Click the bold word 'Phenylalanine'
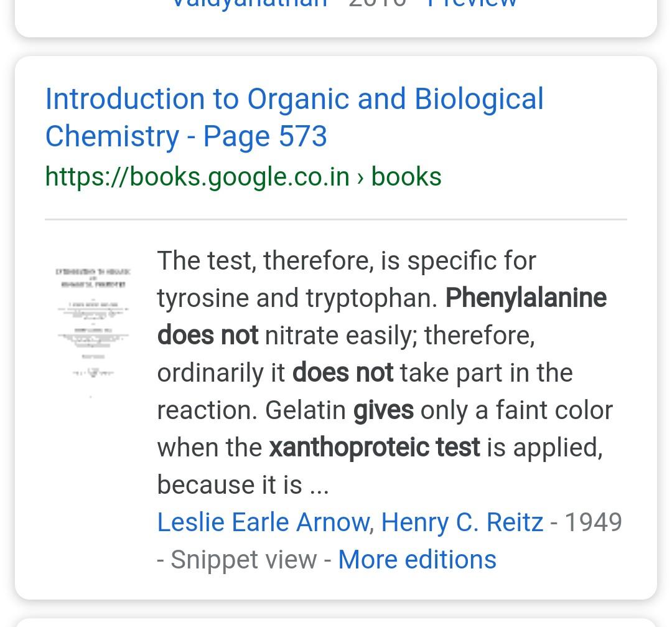The image size is (672, 627). point(526,298)
